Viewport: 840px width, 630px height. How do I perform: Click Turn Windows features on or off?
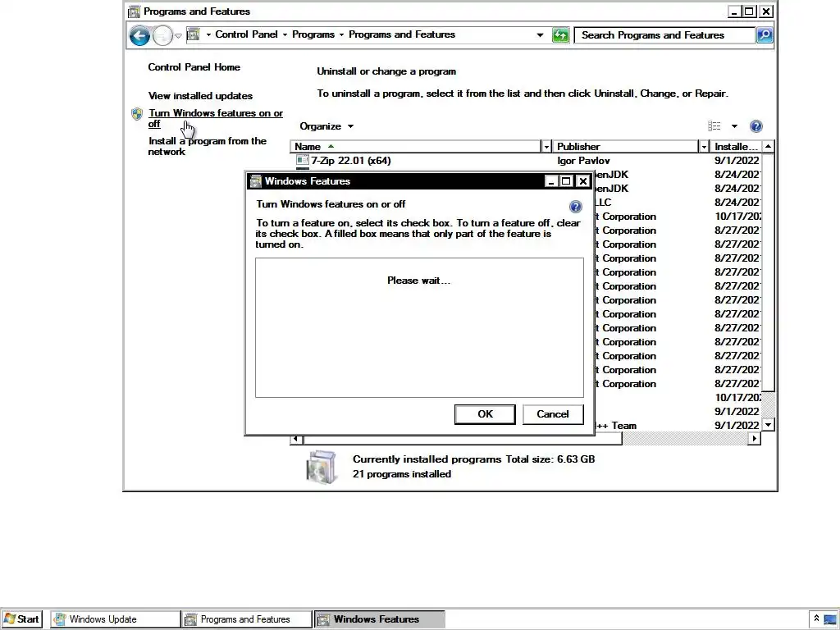click(216, 118)
